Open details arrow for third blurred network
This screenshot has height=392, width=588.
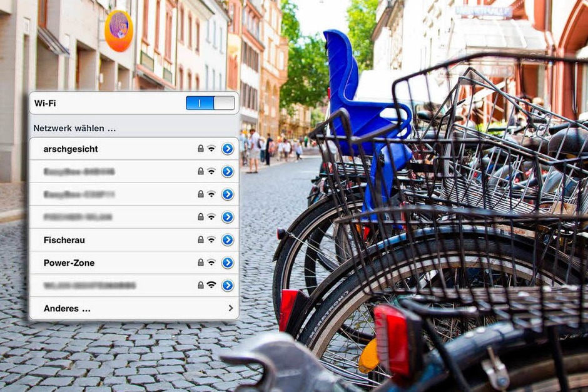click(x=228, y=217)
